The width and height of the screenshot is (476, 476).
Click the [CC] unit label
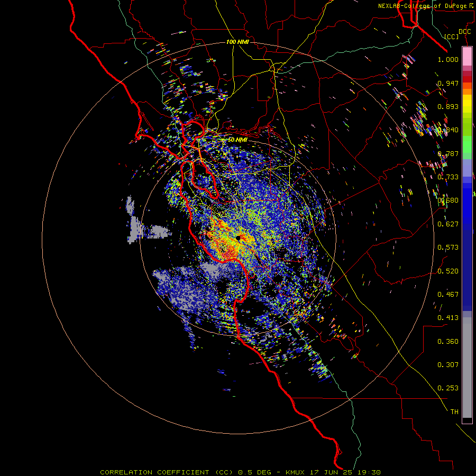coord(452,36)
